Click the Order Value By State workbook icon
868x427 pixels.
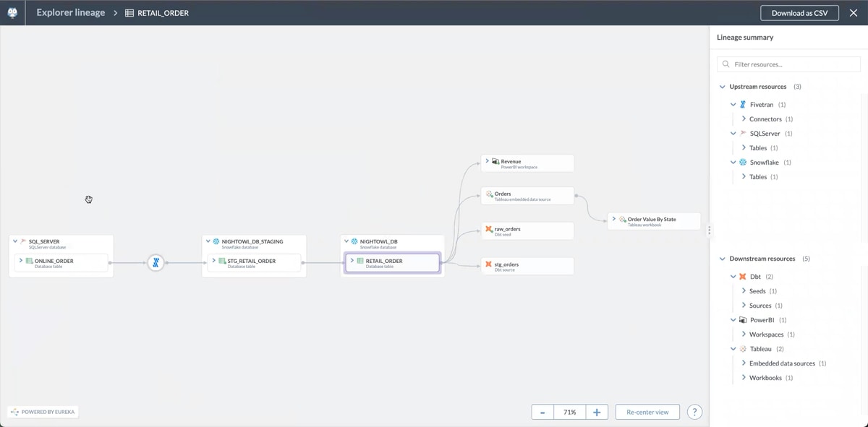click(623, 219)
